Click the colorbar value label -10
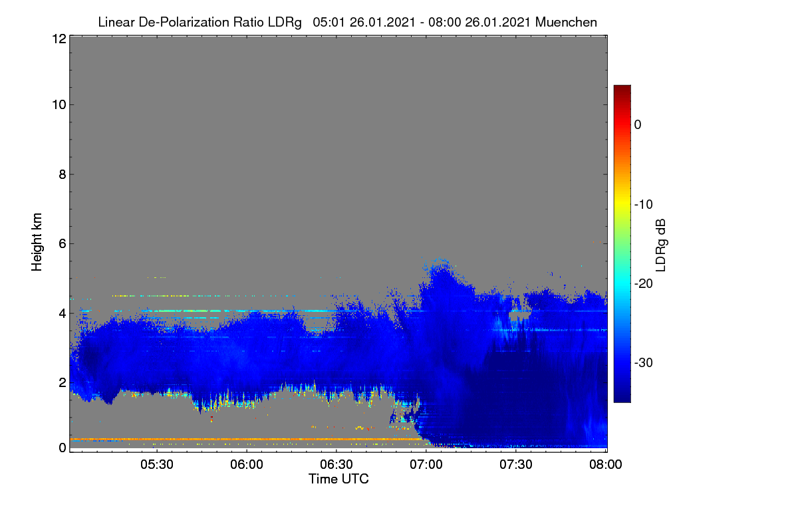The height and width of the screenshot is (532, 798). 644,204
